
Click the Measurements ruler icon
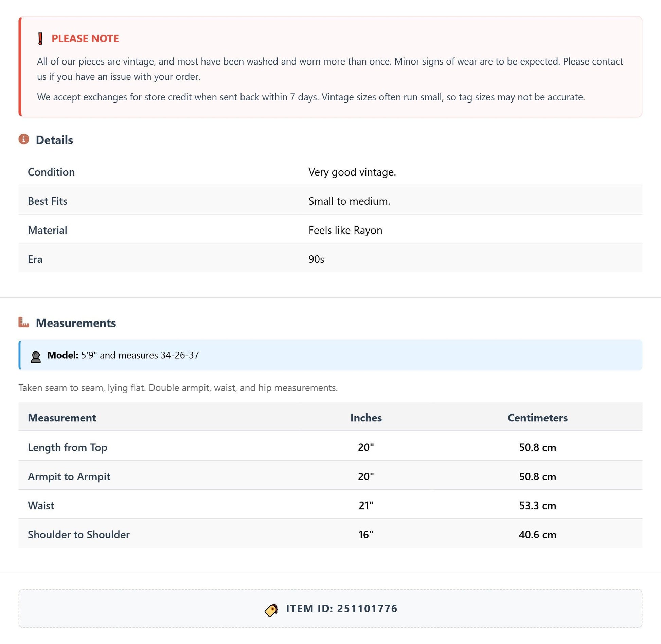coord(24,322)
